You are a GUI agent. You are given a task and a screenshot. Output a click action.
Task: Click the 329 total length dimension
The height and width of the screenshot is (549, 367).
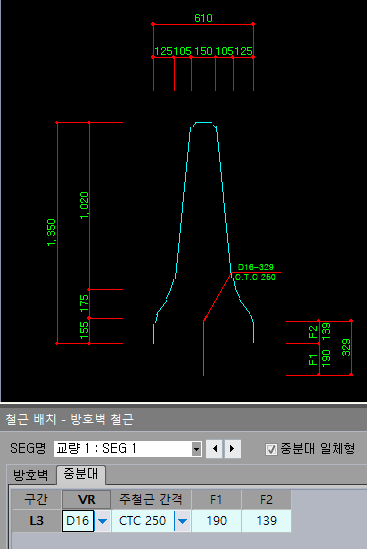346,347
